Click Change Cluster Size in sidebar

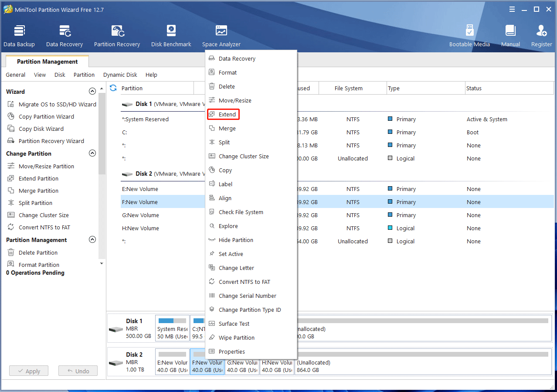point(38,215)
